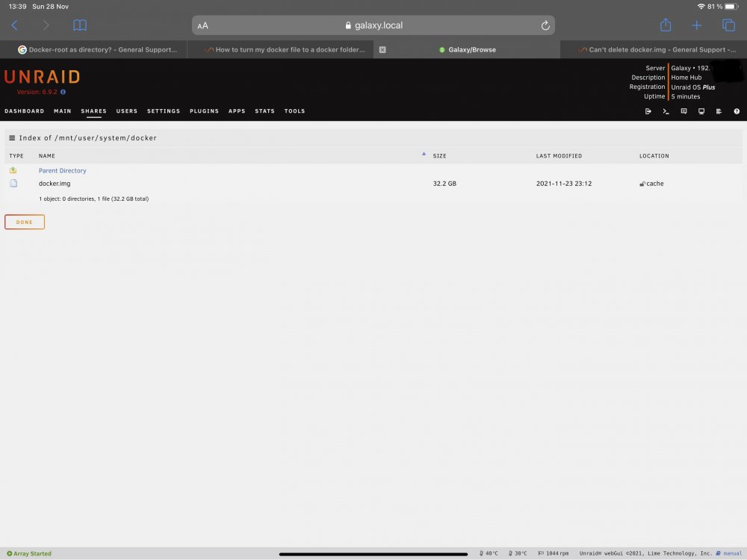
Task: Close the Galaxy/Browse tab
Action: point(382,49)
